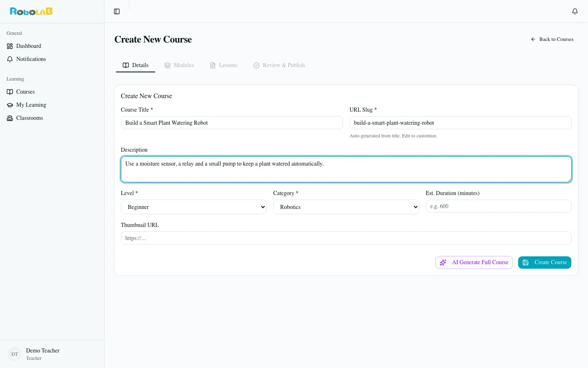Click 'Auto-generated from title' hint text
588x368 pixels.
click(x=393, y=136)
